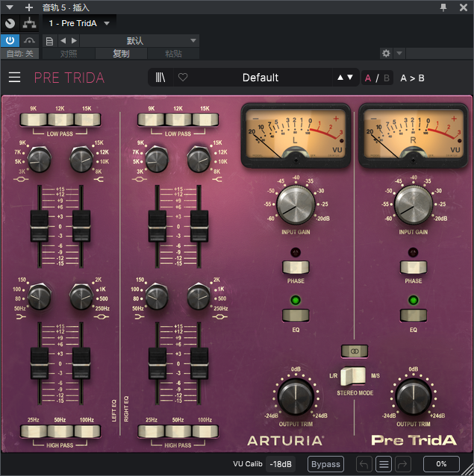Click right EQ low-mid gain fader

click(x=199, y=363)
